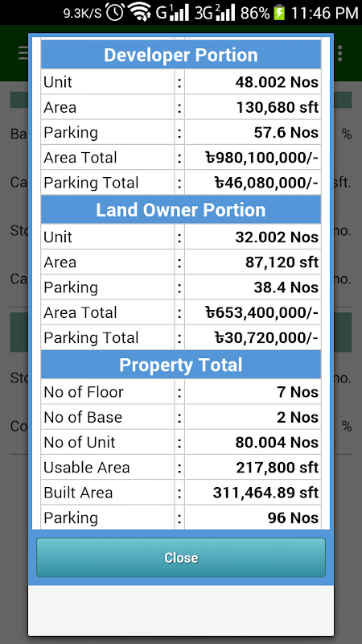Screen dimensions: 362x644
Task: Tap the Usable Area label
Action: (x=87, y=468)
